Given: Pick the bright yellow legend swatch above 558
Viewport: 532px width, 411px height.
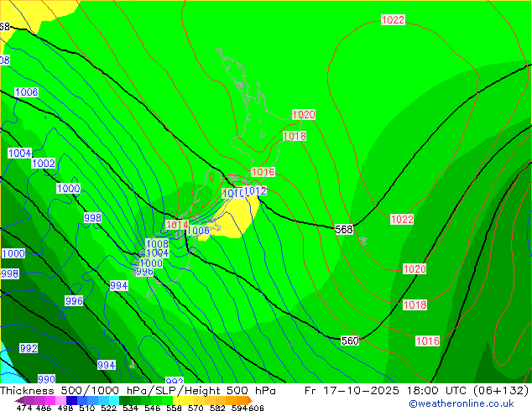Looking at the screenshot, I should [178, 400].
